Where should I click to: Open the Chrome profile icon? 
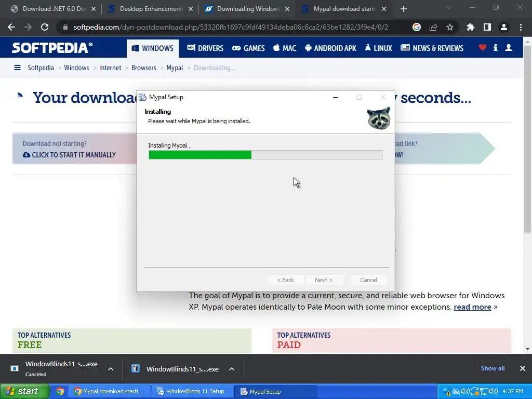pos(503,27)
